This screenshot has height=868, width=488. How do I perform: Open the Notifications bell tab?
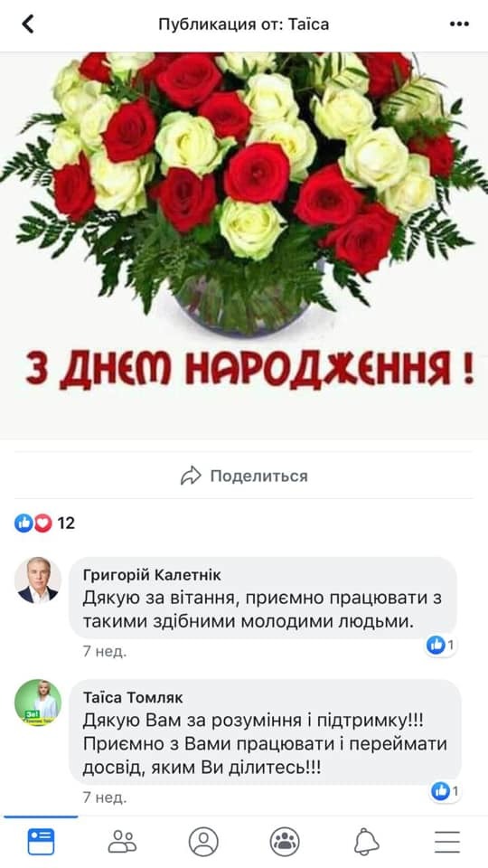click(x=366, y=842)
